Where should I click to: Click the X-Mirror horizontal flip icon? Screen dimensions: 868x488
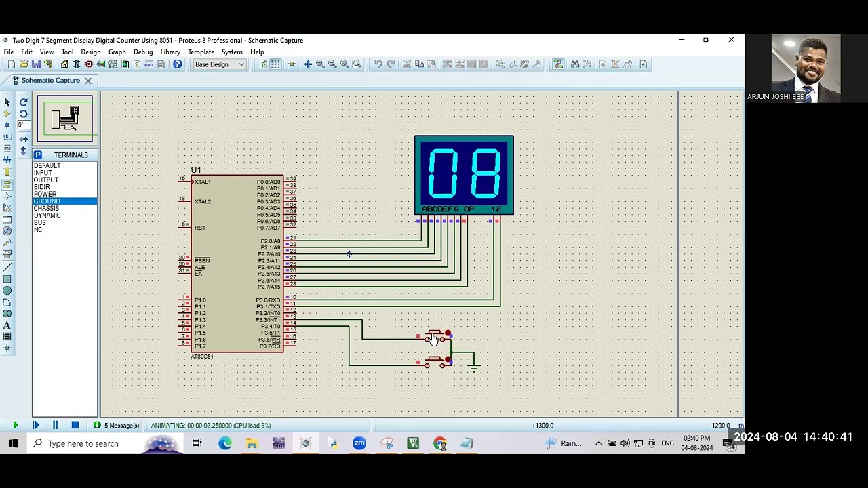[x=24, y=139]
